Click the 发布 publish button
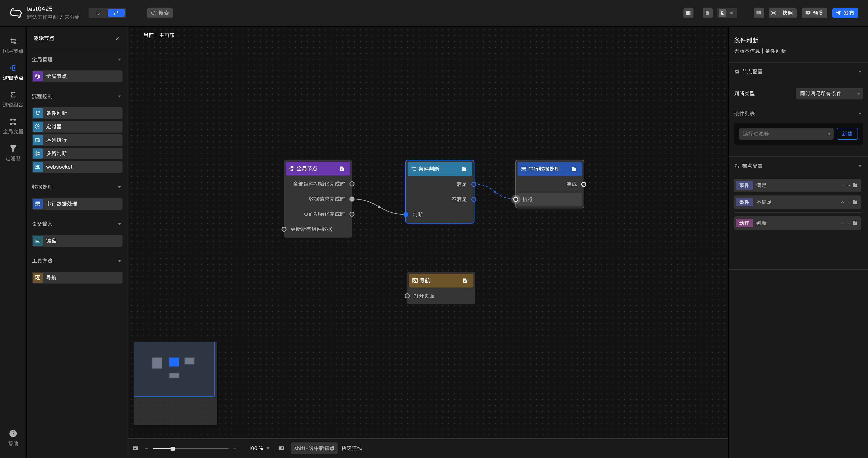The height and width of the screenshot is (458, 868). coord(845,13)
